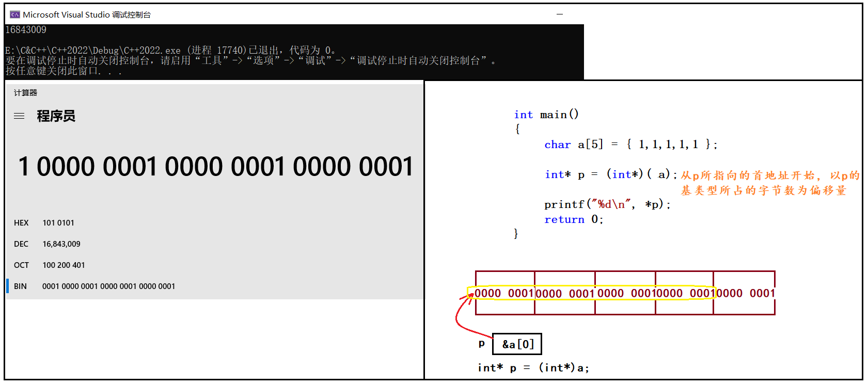
Task: Click the 按任意键关闭此窗口 console line
Action: click(x=64, y=71)
